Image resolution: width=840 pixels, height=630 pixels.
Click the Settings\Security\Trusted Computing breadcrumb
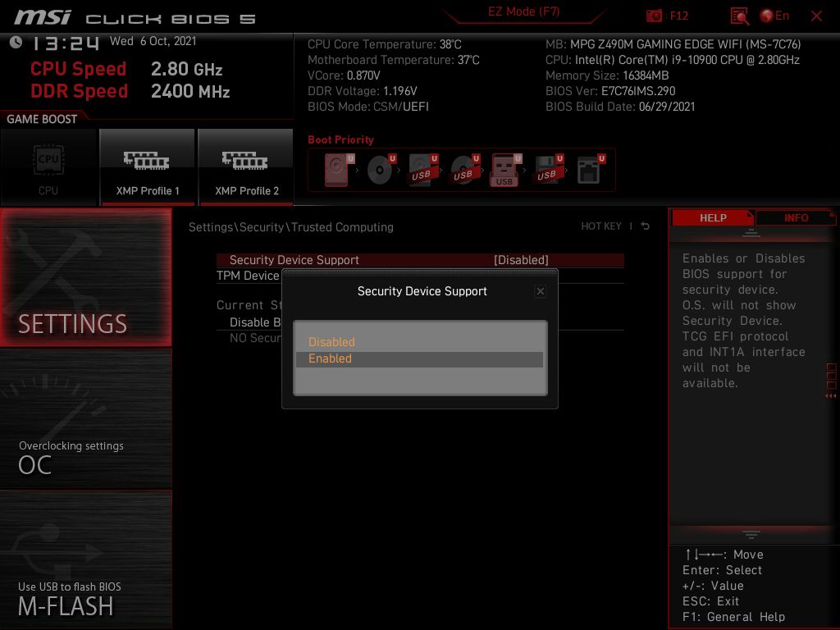[x=291, y=227]
